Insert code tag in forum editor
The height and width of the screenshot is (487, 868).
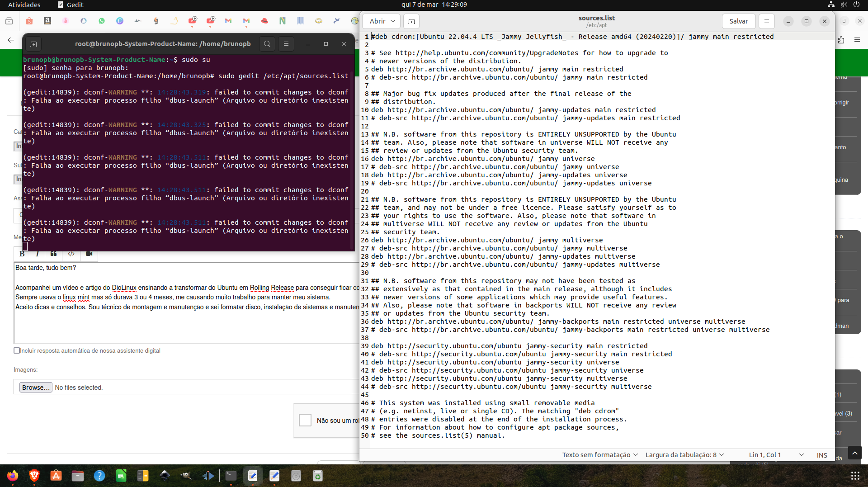tap(71, 254)
